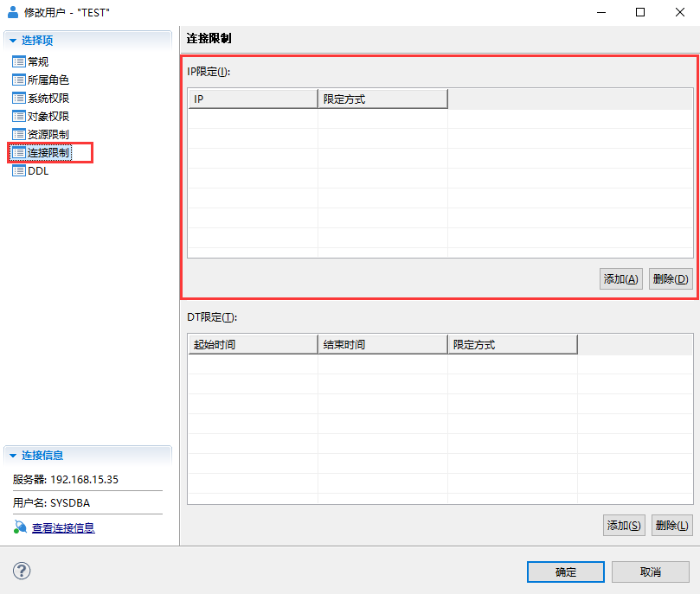
Task: Open the 系统权限 settings page
Action: pos(48,98)
